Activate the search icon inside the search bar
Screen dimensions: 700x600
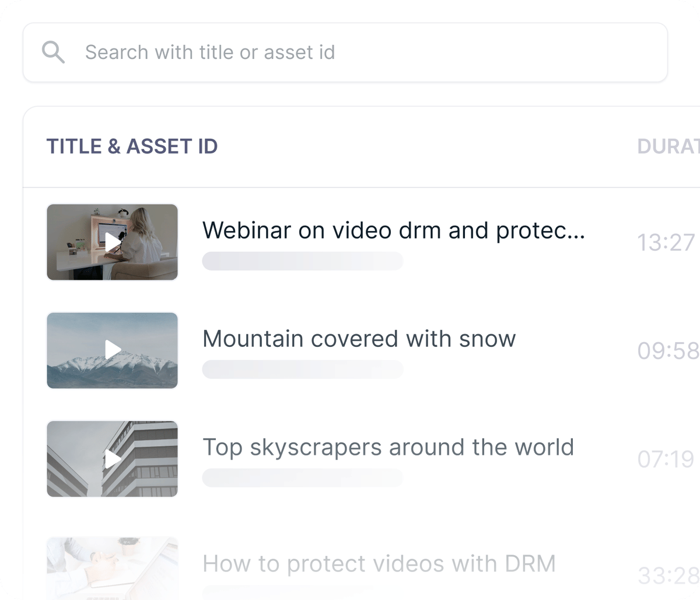pos(54,52)
